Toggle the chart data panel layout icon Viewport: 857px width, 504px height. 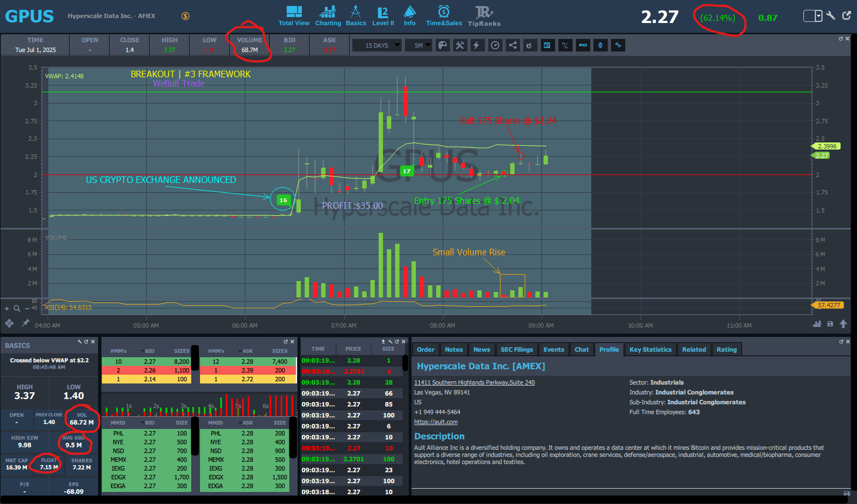547,45
